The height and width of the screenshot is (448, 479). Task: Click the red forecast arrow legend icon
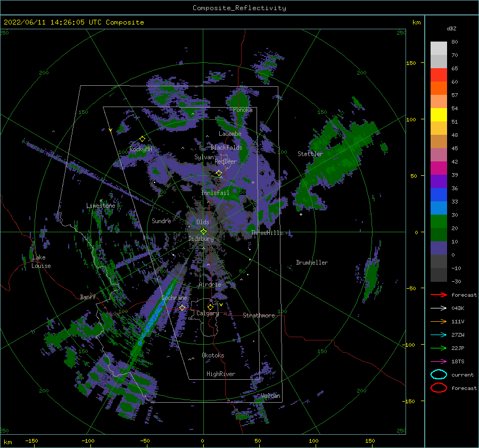pos(439,295)
